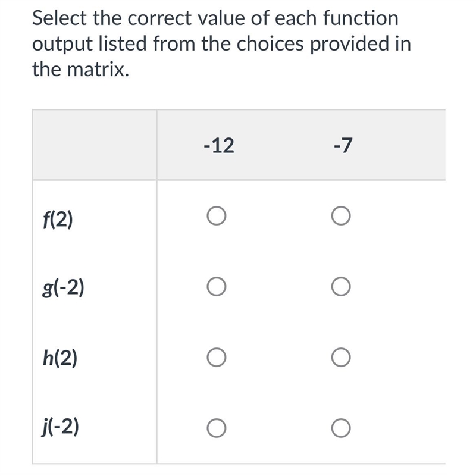Pick the -12 option for j(-2)
Screen dimensions: 476x476
point(216,428)
